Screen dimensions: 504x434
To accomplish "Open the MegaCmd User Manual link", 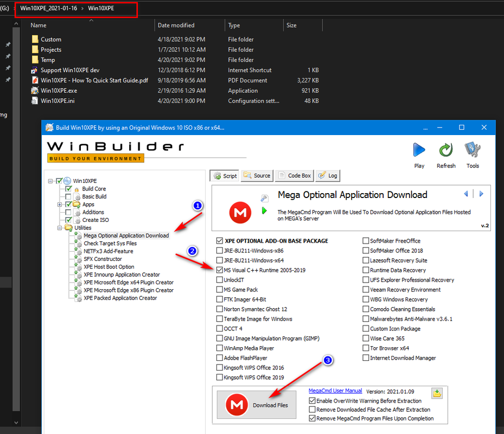I will point(335,391).
